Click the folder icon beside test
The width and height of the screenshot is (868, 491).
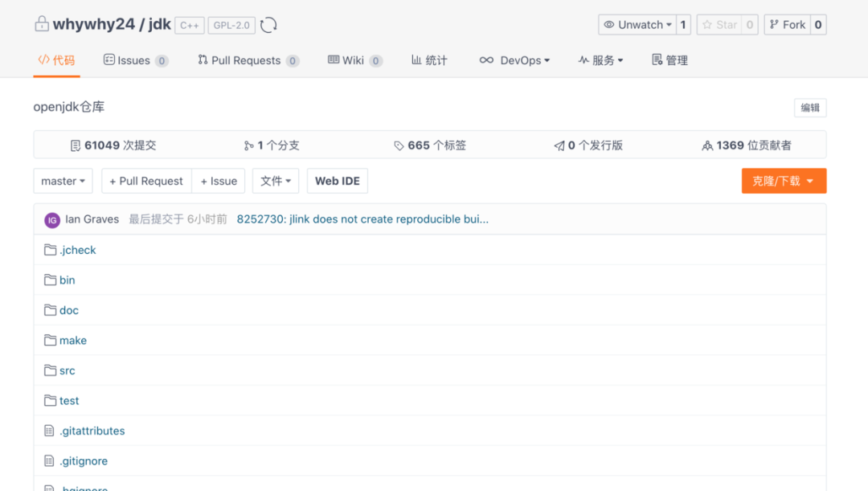(x=50, y=400)
